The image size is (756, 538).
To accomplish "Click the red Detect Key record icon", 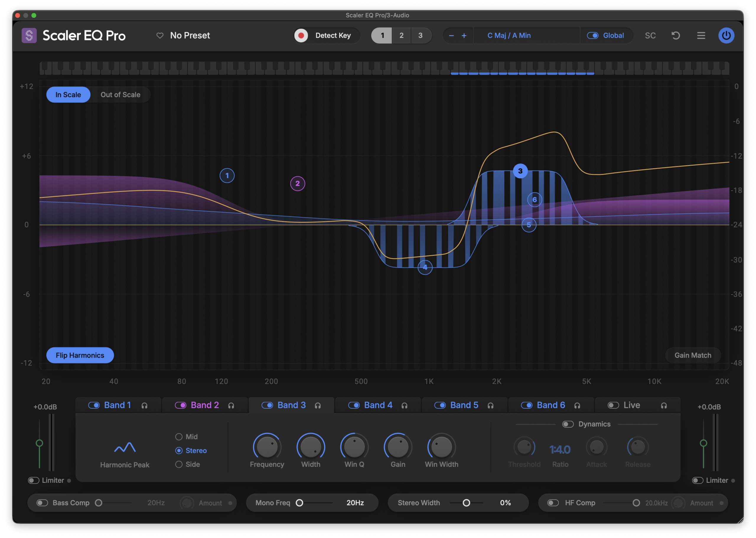I will 301,35.
